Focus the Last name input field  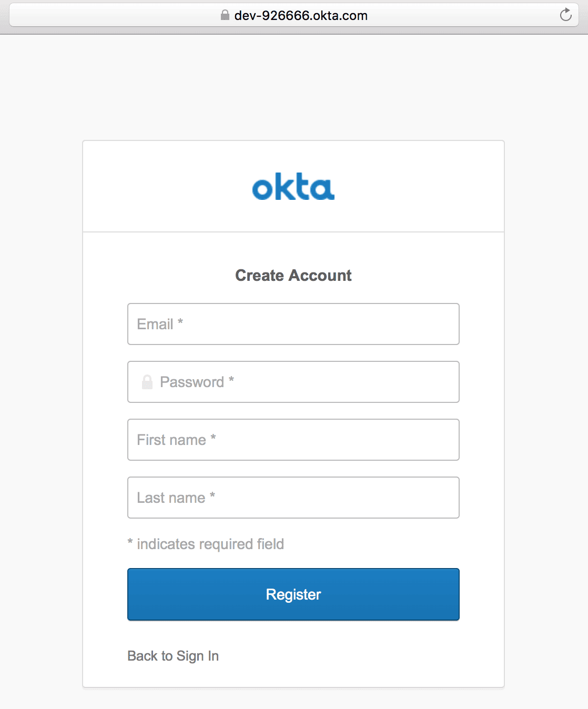point(293,498)
